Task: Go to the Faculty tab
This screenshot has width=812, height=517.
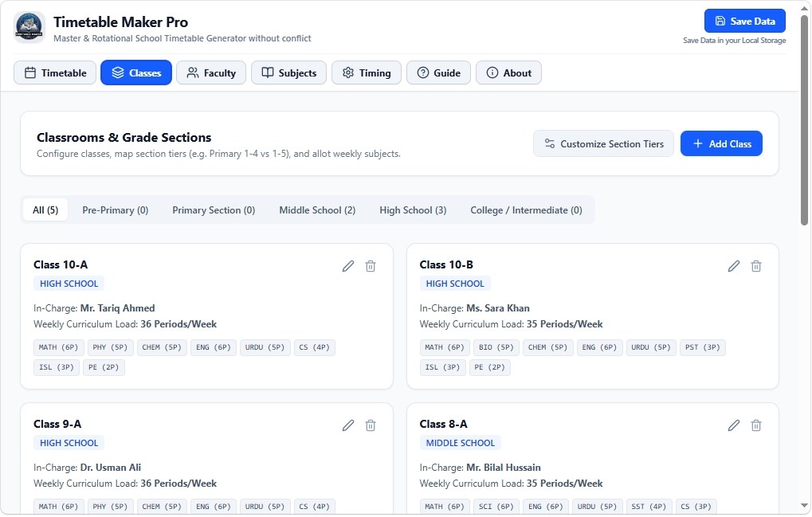Action: 211,73
